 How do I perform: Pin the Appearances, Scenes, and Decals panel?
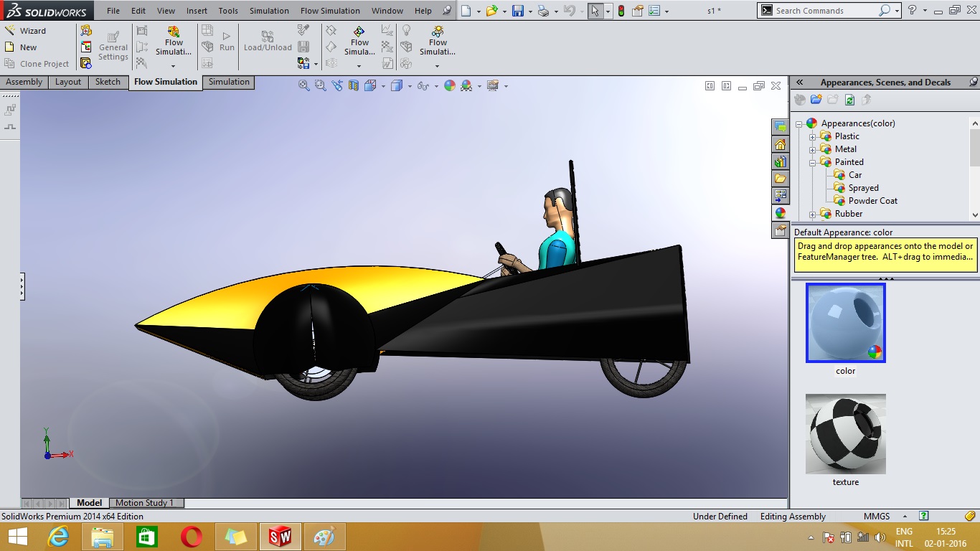973,83
